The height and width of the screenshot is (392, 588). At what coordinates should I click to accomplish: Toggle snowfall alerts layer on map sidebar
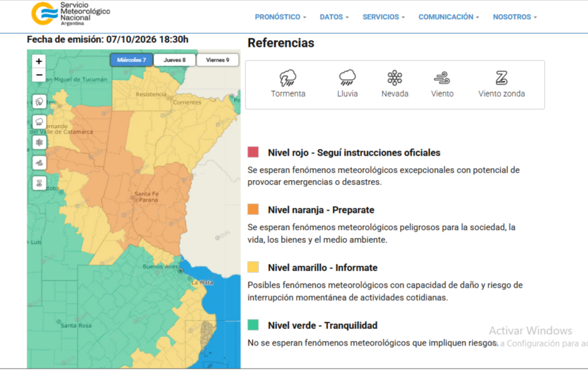pyautogui.click(x=40, y=142)
